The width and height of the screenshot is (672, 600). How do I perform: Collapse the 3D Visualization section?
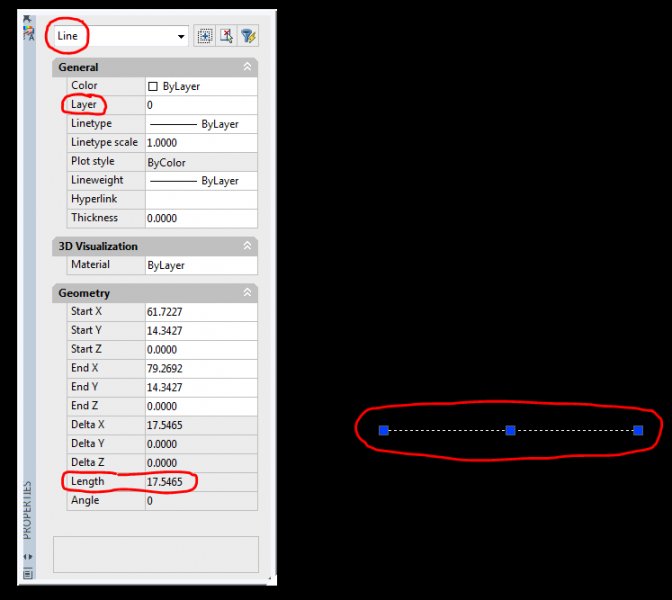(247, 246)
